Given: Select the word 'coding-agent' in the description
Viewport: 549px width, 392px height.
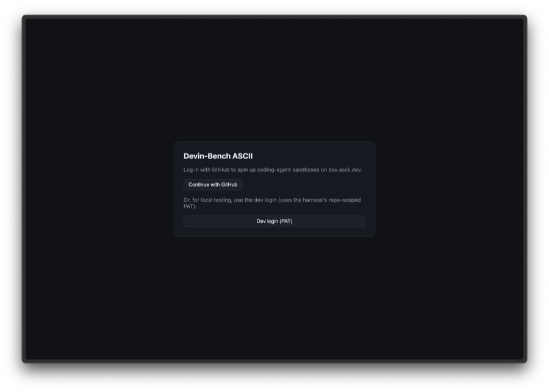Looking at the screenshot, I should (274, 169).
